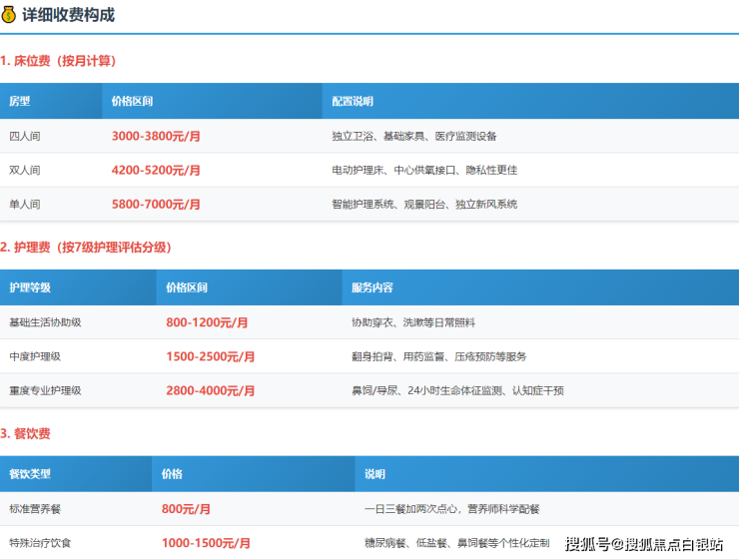Click the 搜狐号@搜狐焦点白银站 watermark
739x560 pixels.
click(644, 544)
